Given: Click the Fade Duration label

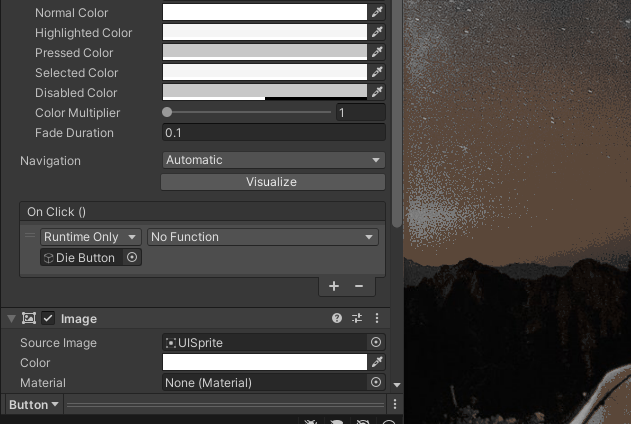Looking at the screenshot, I should pos(74,133).
